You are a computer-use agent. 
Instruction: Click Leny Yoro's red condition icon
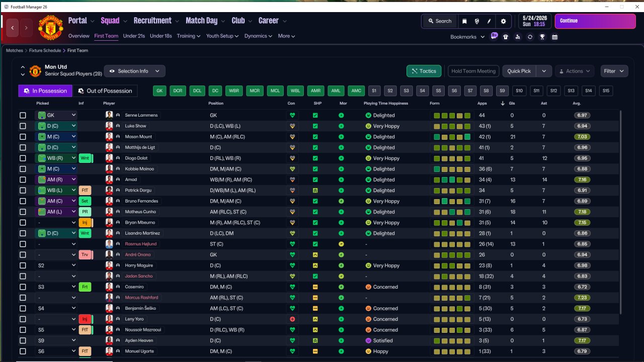(292, 319)
